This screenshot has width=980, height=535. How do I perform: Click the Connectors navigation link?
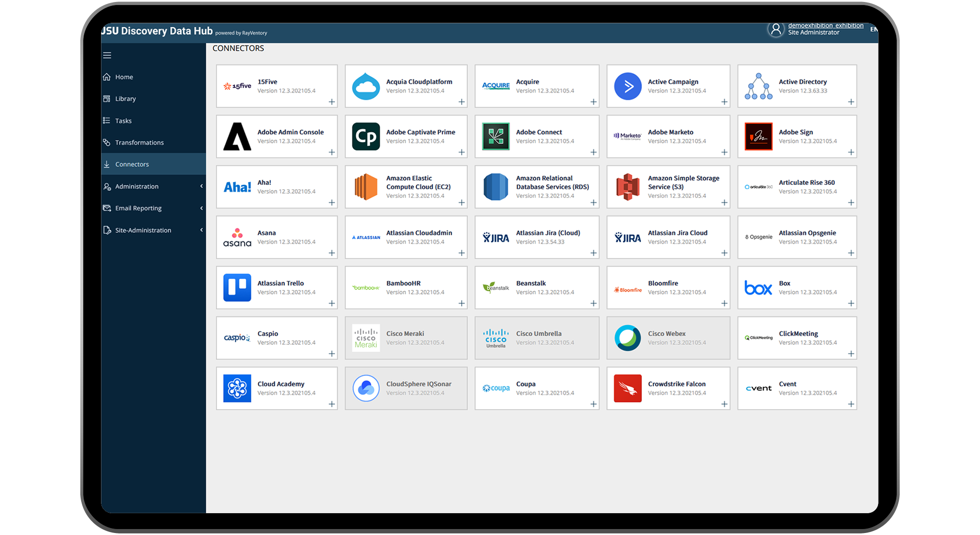coord(132,164)
